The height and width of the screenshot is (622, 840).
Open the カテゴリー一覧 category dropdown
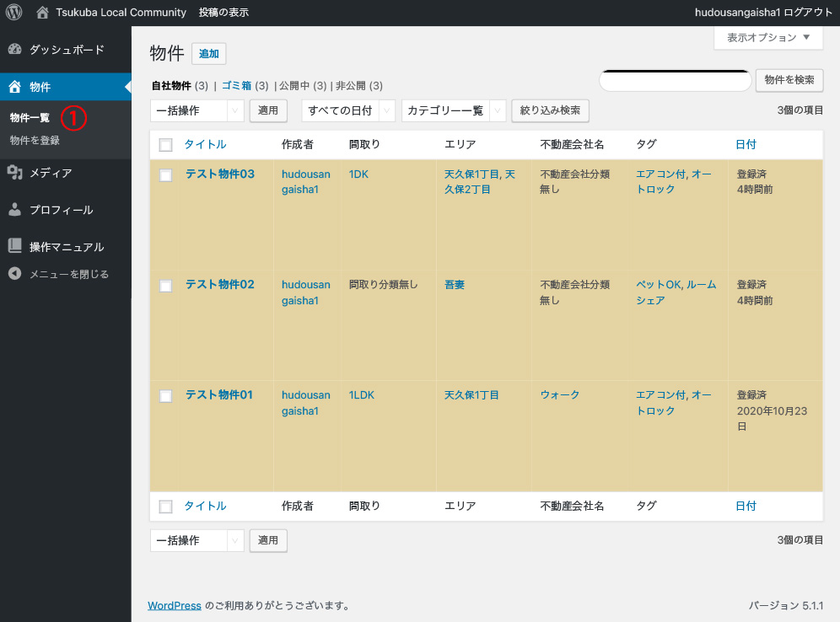[x=453, y=110]
